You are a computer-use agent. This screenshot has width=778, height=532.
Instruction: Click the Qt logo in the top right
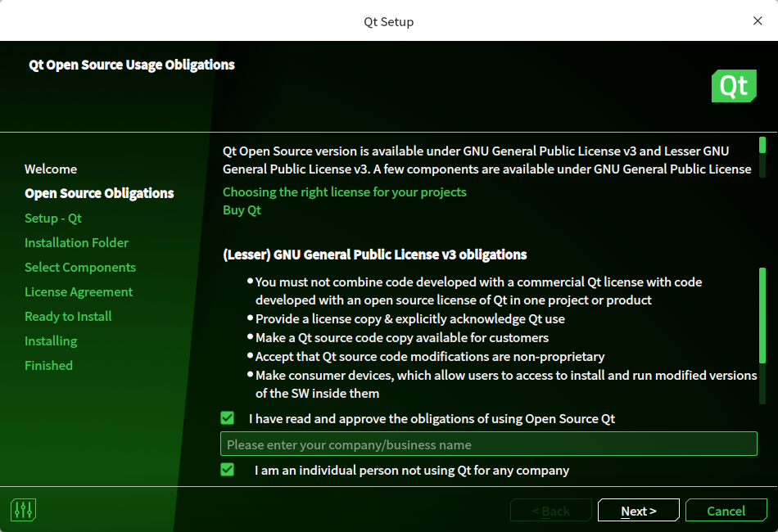pyautogui.click(x=734, y=85)
